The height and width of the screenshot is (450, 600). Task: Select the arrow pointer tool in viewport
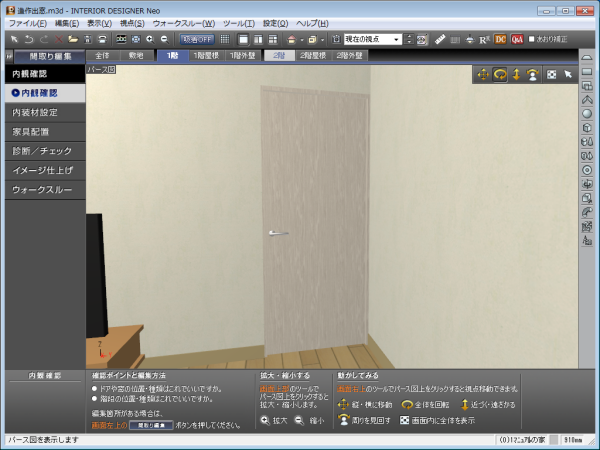coord(568,74)
